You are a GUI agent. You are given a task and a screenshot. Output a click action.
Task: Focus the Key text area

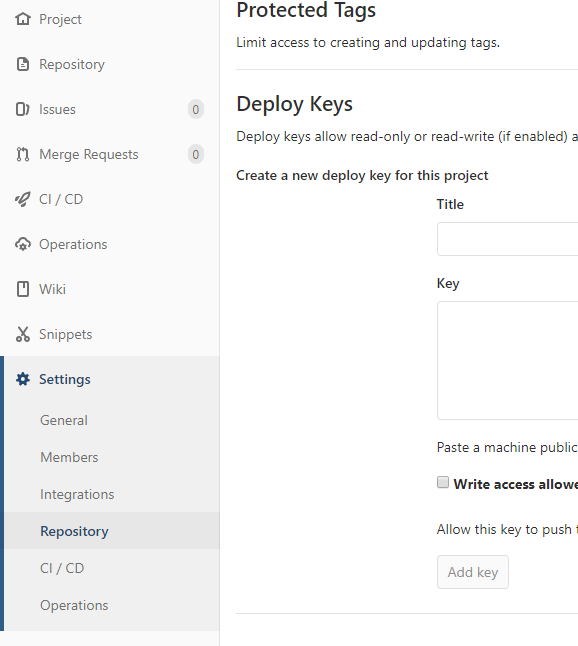(x=508, y=360)
